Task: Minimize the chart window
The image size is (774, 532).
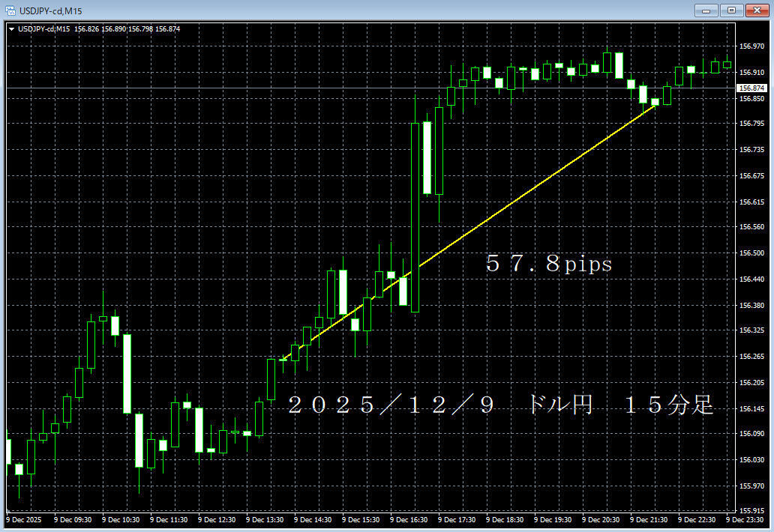Action: click(706, 10)
